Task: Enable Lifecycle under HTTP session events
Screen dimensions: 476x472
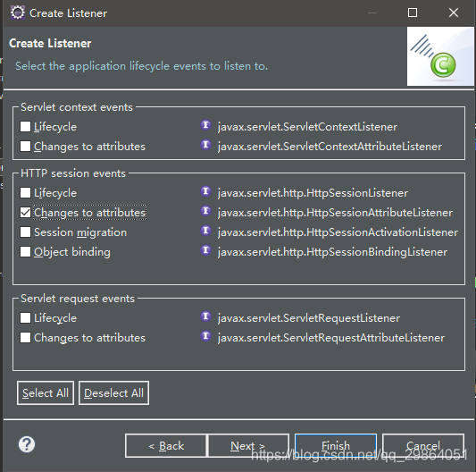Action: click(25, 192)
